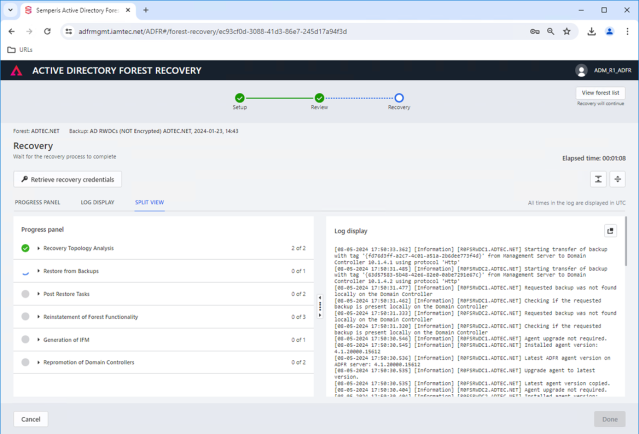Expand Restore from Backups row

pyautogui.click(x=38, y=271)
